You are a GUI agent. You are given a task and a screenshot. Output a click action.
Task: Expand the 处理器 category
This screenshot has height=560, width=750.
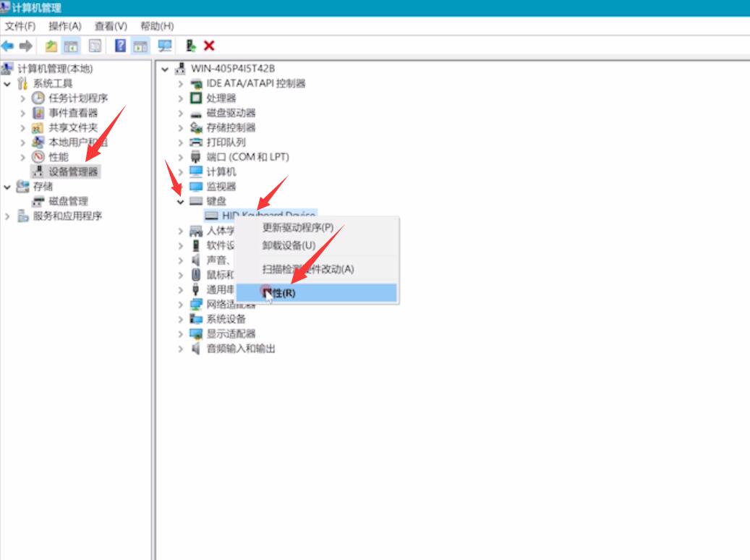click(x=180, y=98)
